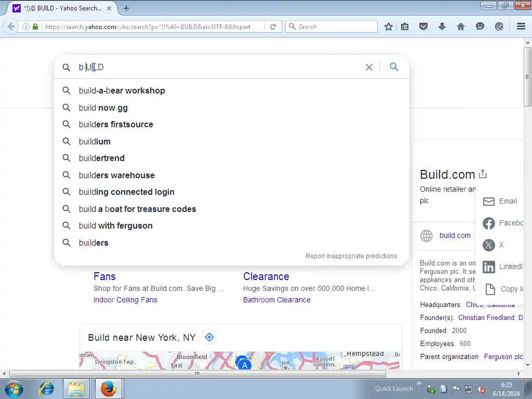The height and width of the screenshot is (399, 532).
Task: Open the Windows Start button
Action: click(x=14, y=389)
